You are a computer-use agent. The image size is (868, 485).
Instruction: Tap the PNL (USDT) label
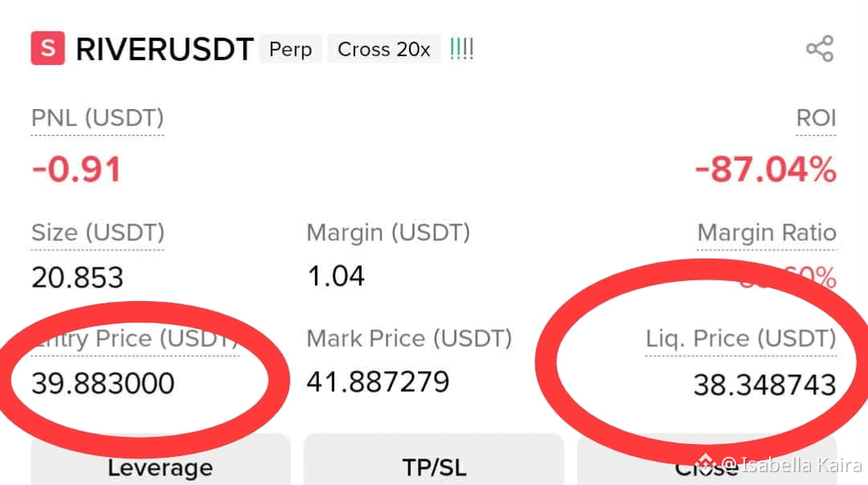point(97,118)
